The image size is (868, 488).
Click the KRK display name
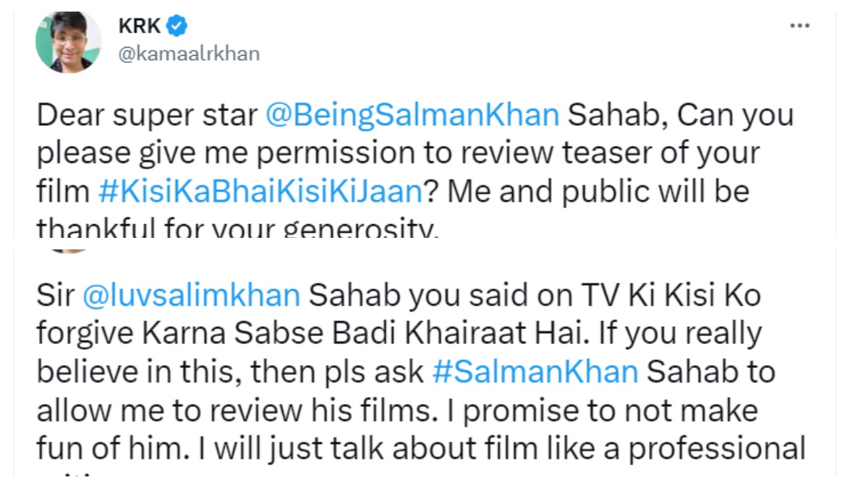140,27
